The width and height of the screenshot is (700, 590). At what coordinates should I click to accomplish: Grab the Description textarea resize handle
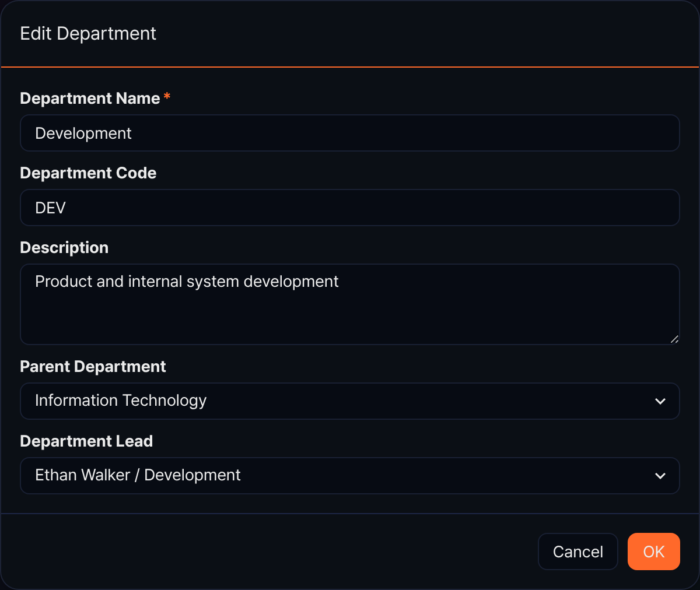674,339
